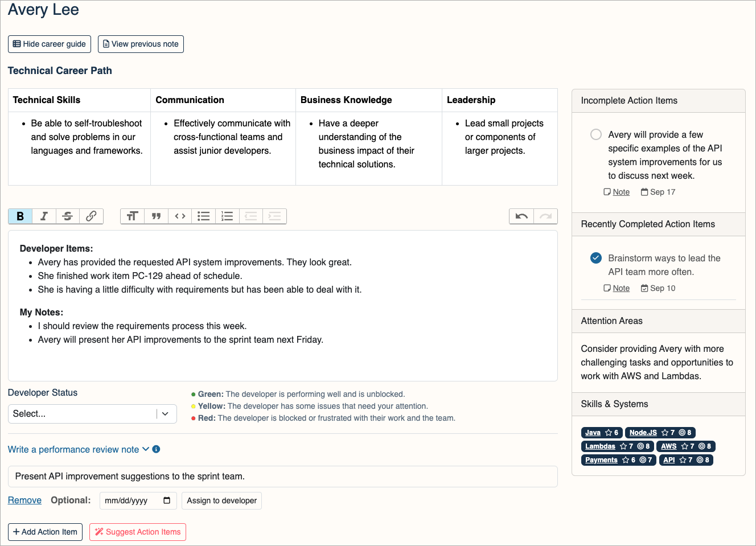Image resolution: width=756 pixels, height=546 pixels.
Task: Toggle bold formatting in the editor toolbar
Action: 20,216
